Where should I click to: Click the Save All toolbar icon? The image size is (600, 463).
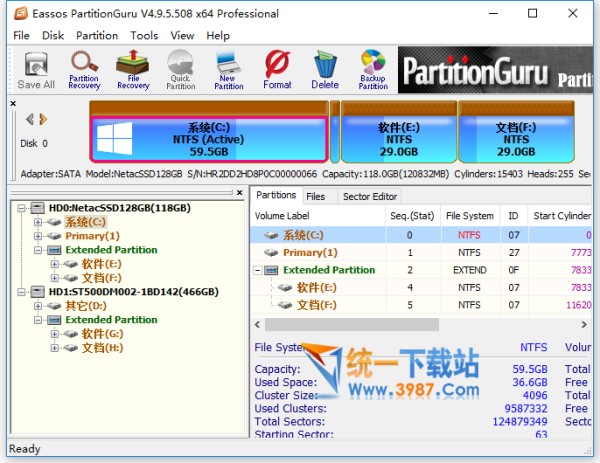click(x=36, y=70)
